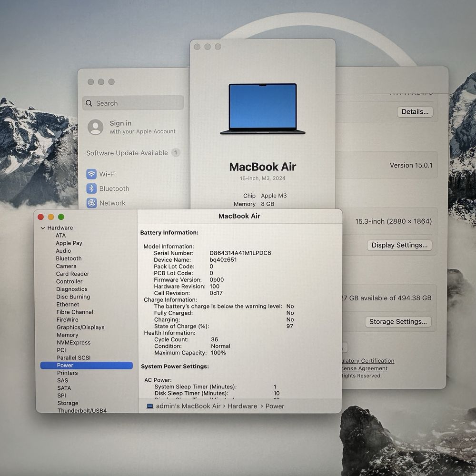Click the Software Update badge showing 1
Image resolution: width=476 pixels, height=476 pixels.
[x=176, y=152]
